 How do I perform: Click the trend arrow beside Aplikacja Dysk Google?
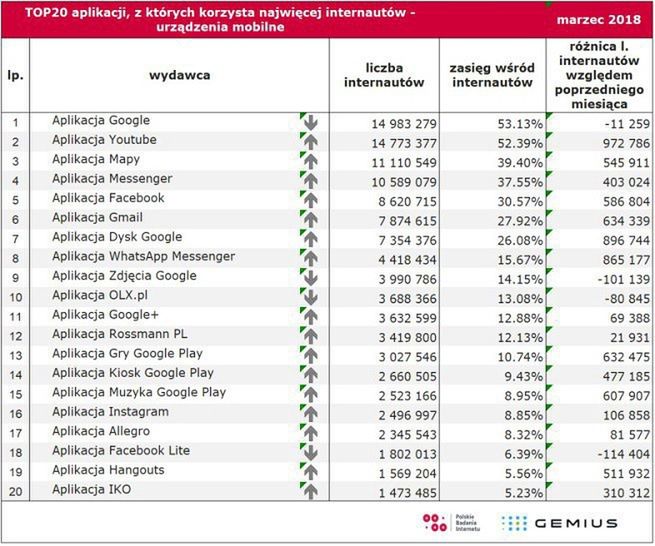[310, 239]
